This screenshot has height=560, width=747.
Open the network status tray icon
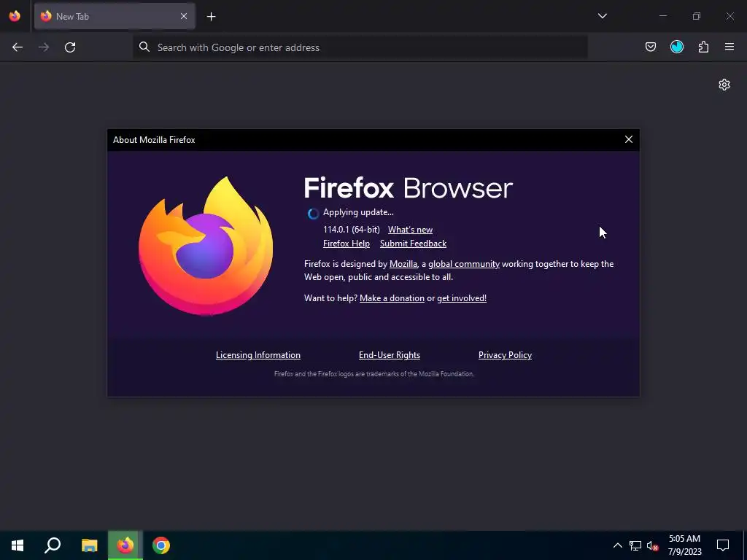(x=635, y=545)
